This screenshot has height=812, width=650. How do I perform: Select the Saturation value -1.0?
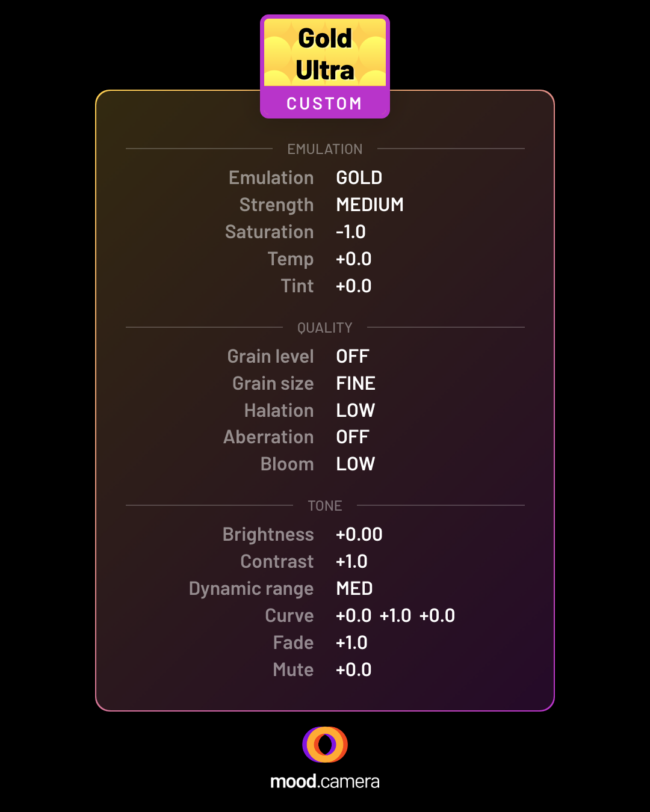(351, 232)
